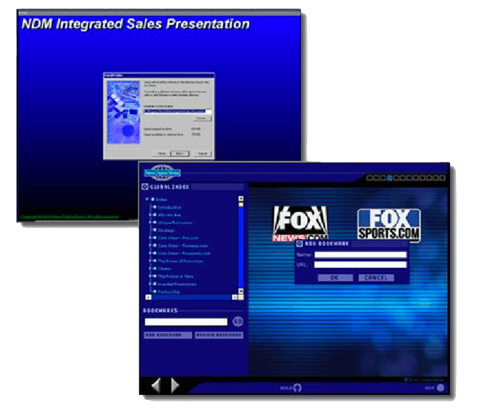The width and height of the screenshot is (481, 412).
Task: Expand the Branded Promotions tree node
Action: click(151, 284)
